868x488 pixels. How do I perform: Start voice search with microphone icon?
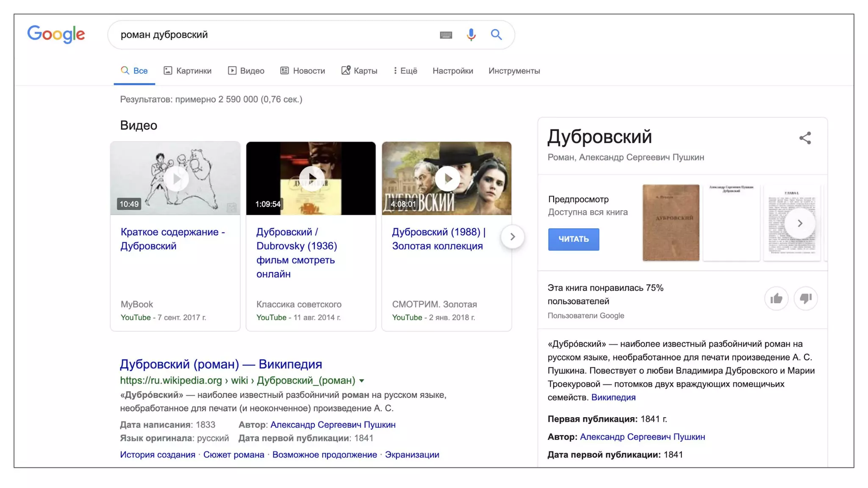[x=471, y=35]
